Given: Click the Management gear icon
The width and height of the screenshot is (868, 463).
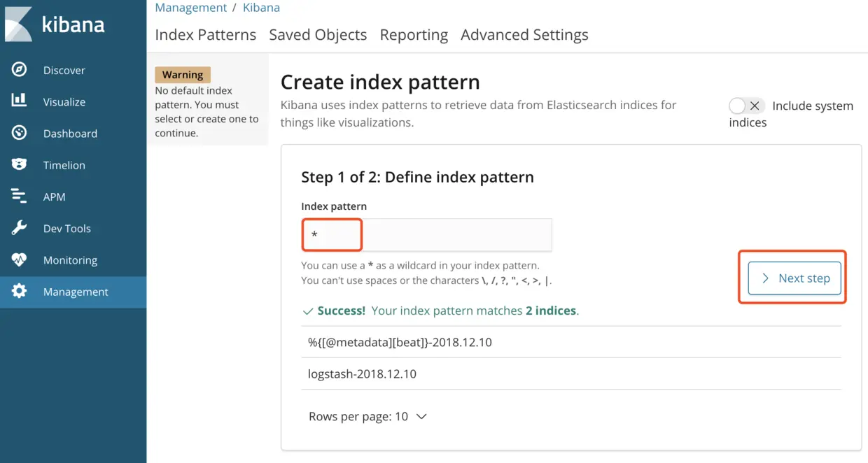Looking at the screenshot, I should 20,292.
